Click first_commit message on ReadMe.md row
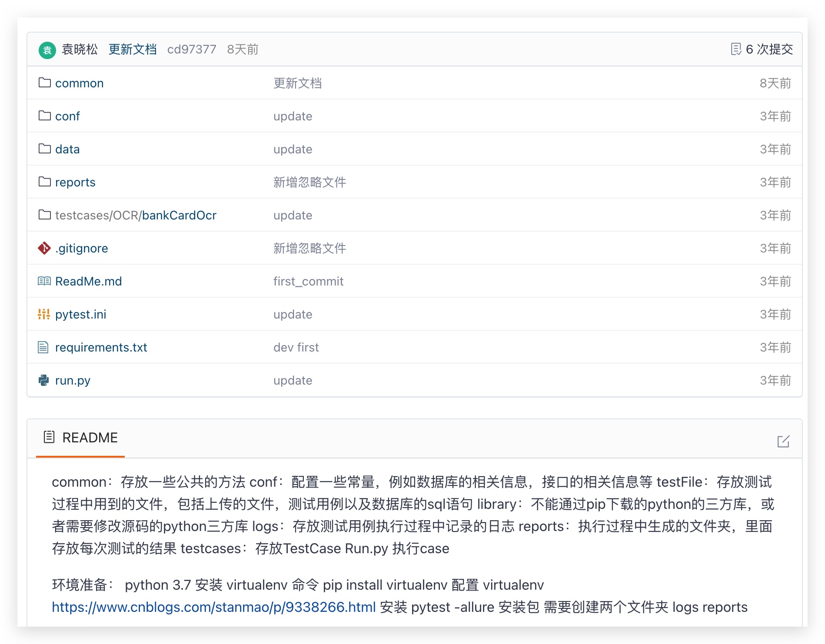 (x=308, y=281)
